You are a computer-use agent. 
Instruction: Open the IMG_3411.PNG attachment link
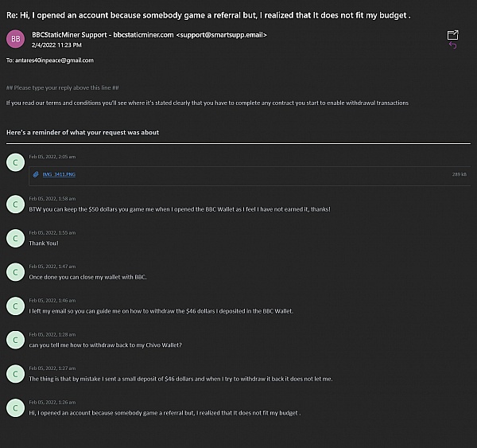click(59, 174)
